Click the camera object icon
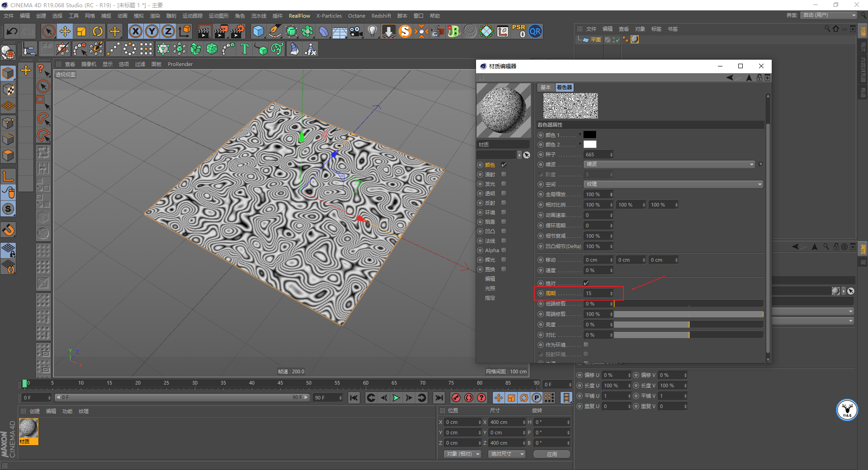This screenshot has height=470, width=868. point(356,31)
